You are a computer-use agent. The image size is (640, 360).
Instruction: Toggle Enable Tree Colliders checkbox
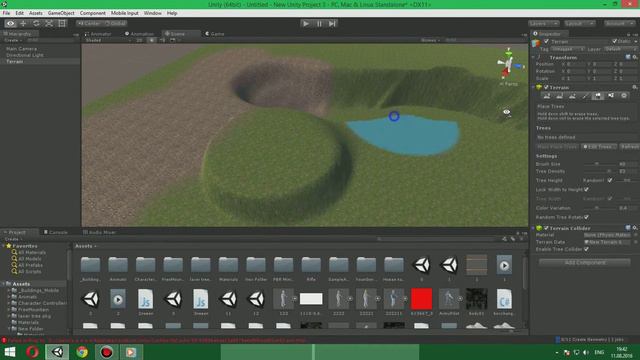pos(587,249)
